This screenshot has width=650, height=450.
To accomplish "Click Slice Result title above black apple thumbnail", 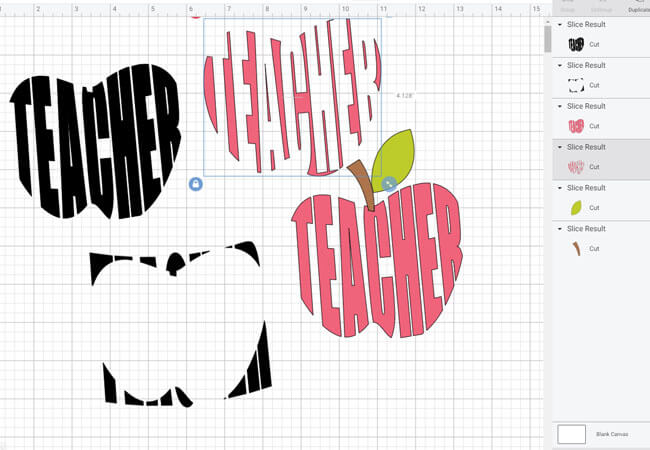I will [586, 24].
